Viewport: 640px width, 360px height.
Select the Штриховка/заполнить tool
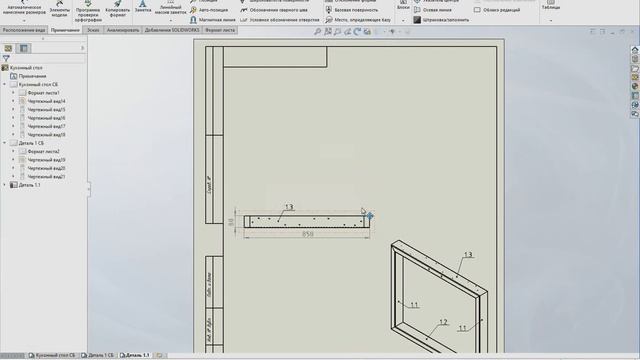tap(441, 20)
